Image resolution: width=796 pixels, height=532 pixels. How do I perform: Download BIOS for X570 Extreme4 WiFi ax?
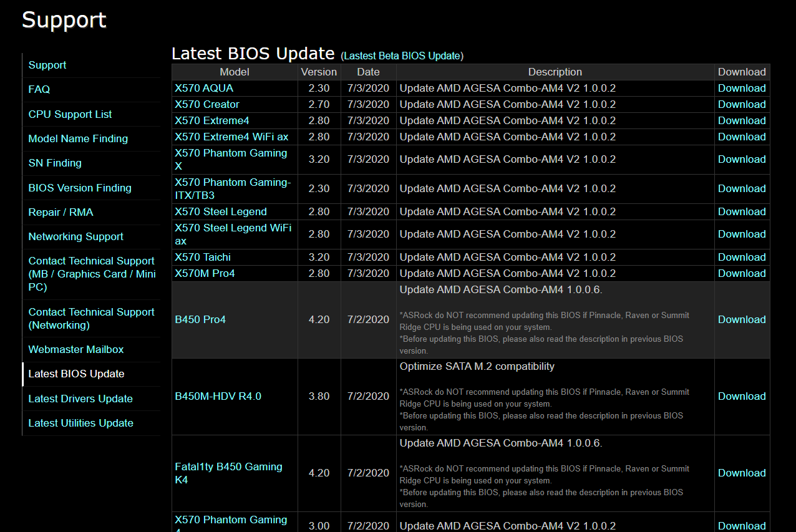coord(742,137)
